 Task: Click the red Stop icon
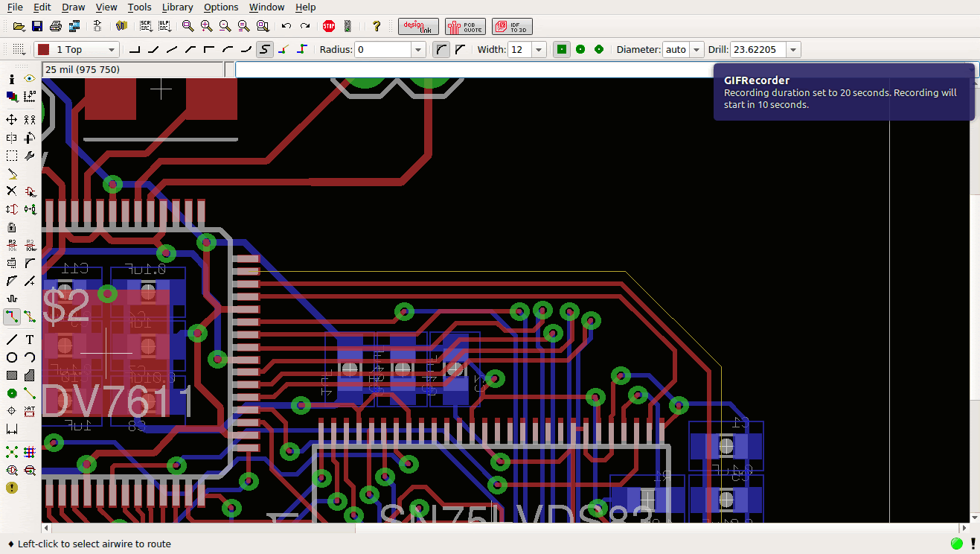click(x=329, y=26)
